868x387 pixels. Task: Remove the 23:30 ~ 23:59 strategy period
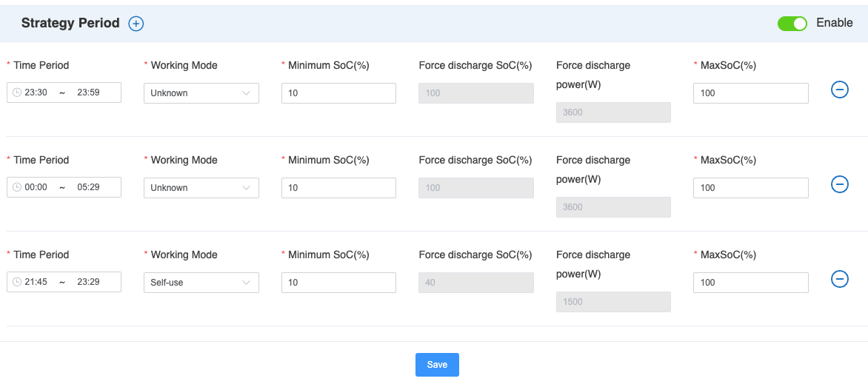pyautogui.click(x=839, y=90)
